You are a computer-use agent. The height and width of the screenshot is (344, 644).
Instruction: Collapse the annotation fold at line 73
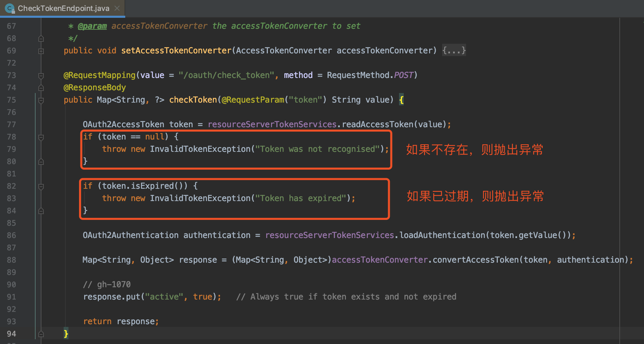coord(41,76)
